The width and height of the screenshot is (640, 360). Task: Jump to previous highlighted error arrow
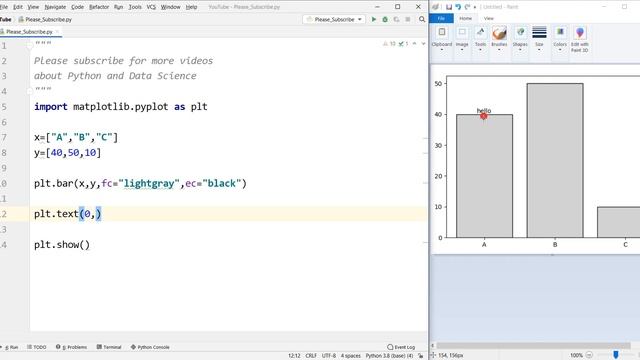tap(415, 43)
